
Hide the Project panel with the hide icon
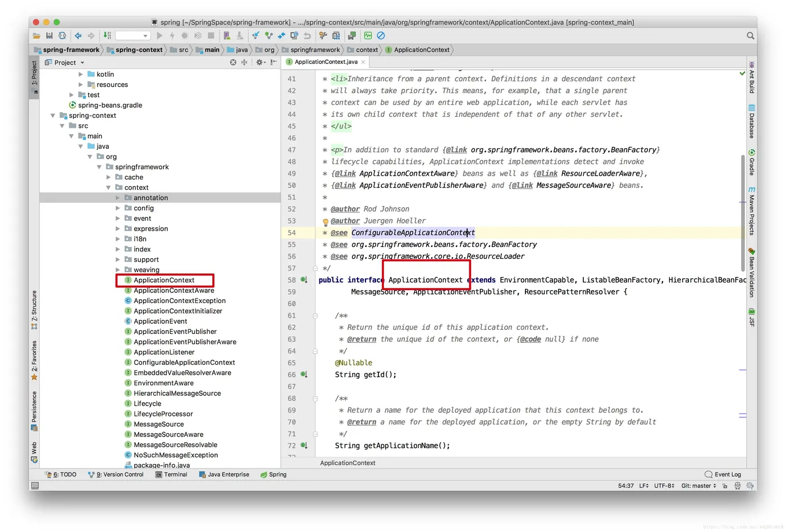273,62
